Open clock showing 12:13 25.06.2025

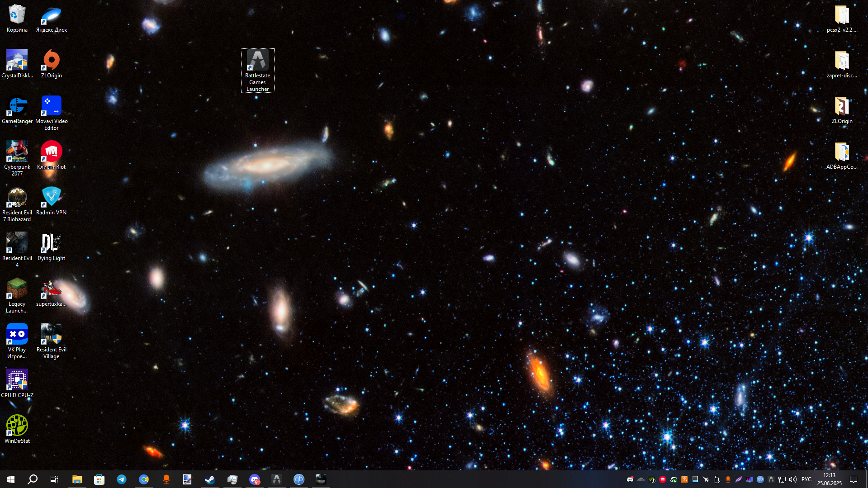click(x=830, y=479)
